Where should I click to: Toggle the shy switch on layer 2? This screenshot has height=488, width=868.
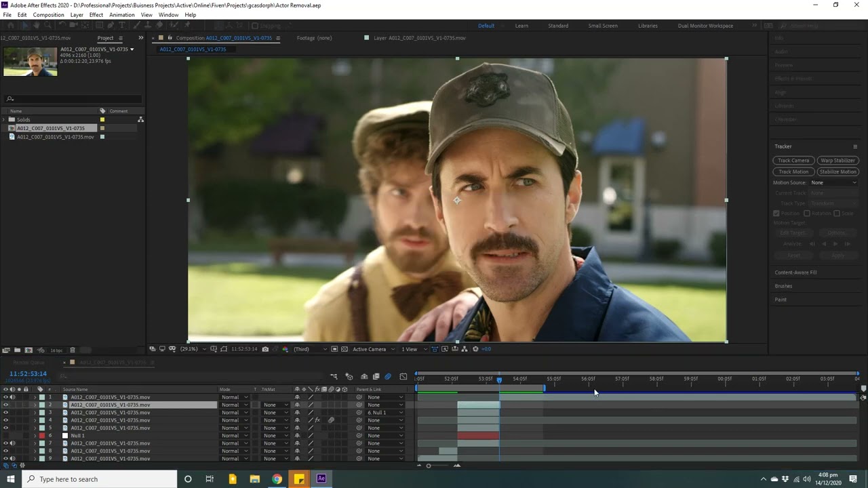click(x=297, y=405)
